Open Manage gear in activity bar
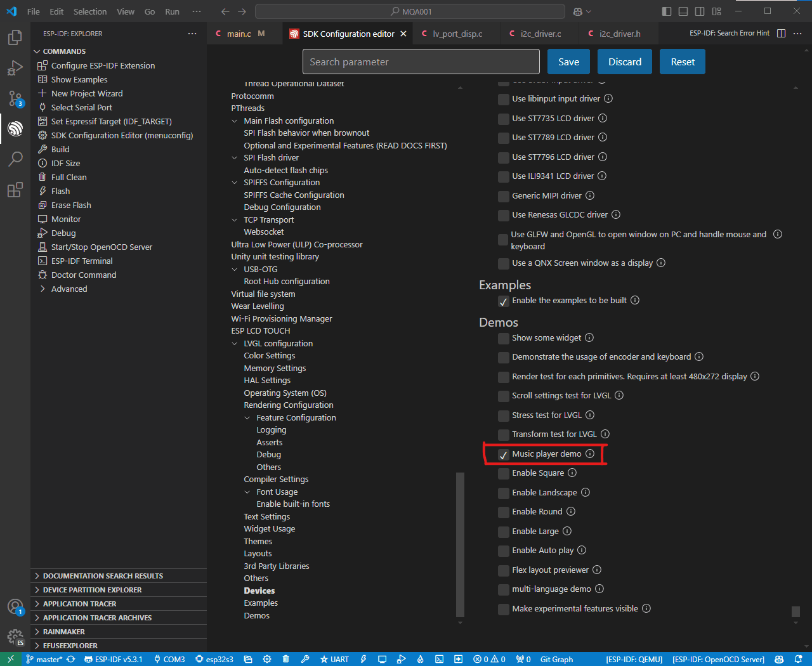This screenshot has width=812, height=666. click(x=15, y=637)
